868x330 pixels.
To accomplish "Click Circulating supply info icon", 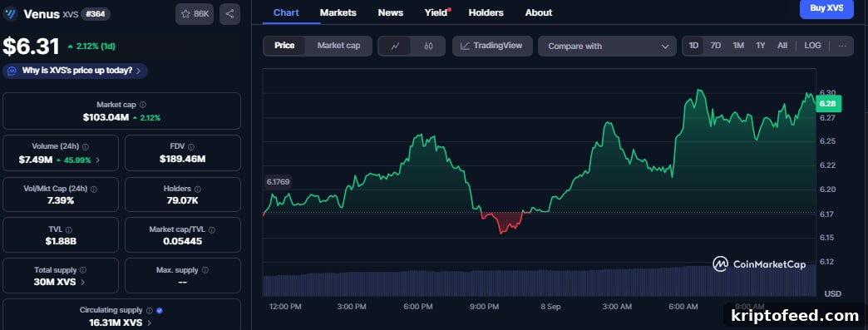I will point(150,311).
